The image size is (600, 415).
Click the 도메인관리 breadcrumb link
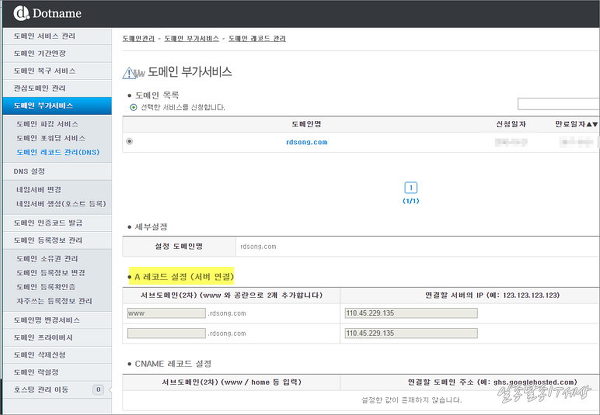point(141,38)
